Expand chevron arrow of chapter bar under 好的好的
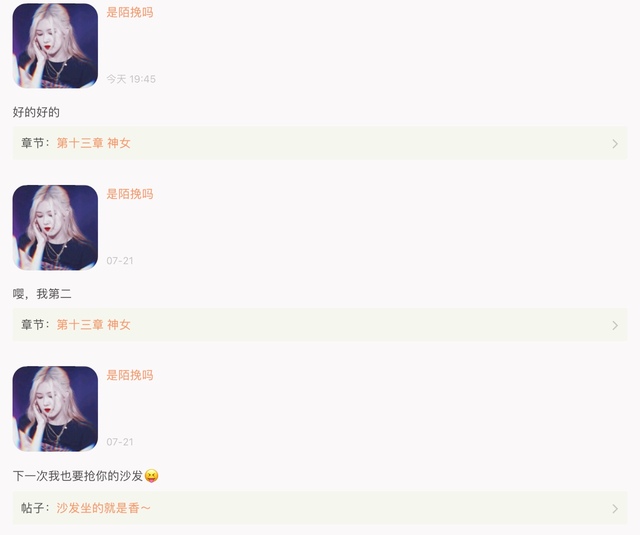640x535 pixels. pos(615,143)
